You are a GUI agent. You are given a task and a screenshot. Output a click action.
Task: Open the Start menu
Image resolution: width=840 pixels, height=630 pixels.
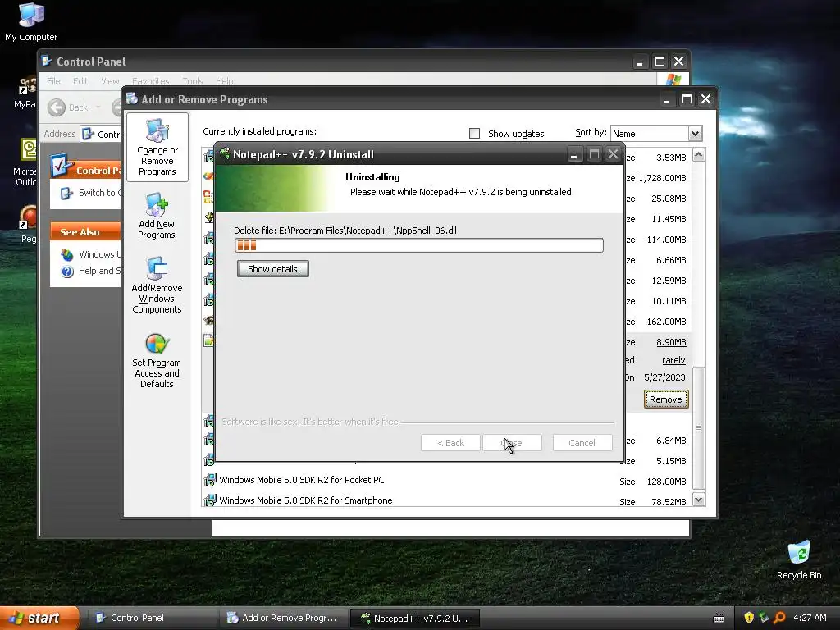[x=39, y=618]
